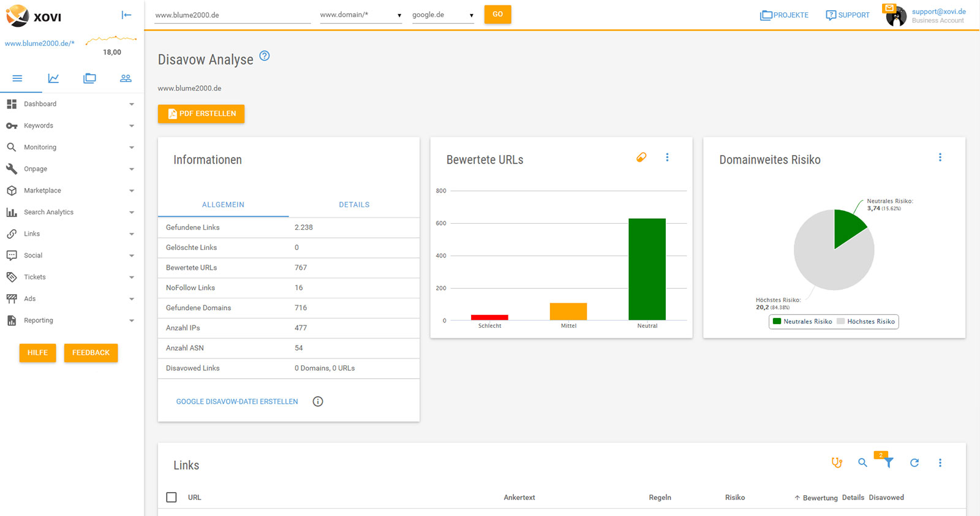Expand the Keywords menu arrow
The image size is (980, 516).
click(x=132, y=126)
